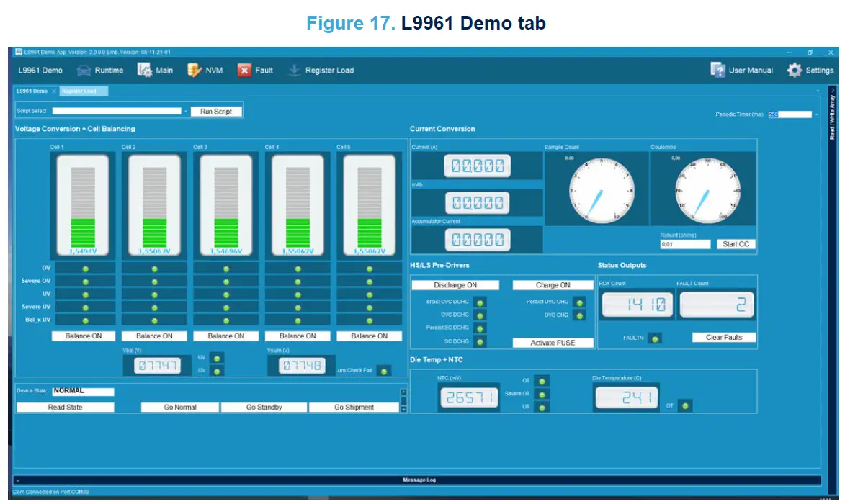The image size is (845, 504).
Task: Click the Start CC button
Action: pos(736,244)
